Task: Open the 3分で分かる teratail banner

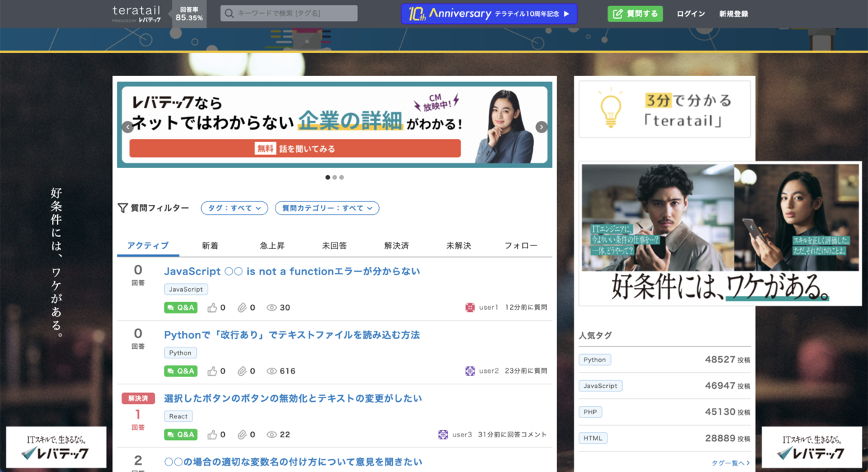Action: [x=665, y=109]
